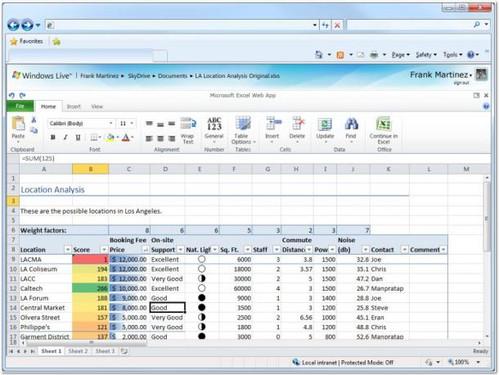This screenshot has width=499, height=375.
Task: Select the Sheet 1 tab
Action: point(51,351)
